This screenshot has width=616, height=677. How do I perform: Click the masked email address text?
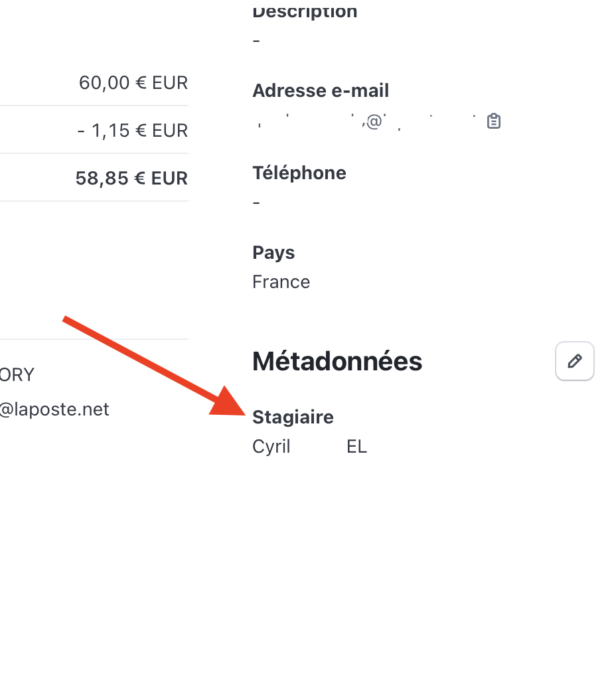point(366,122)
